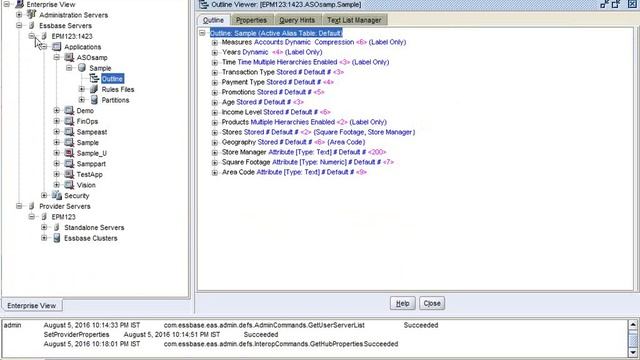This screenshot has width=640, height=360.
Task: Expand the Rules Files node
Action: point(82,89)
